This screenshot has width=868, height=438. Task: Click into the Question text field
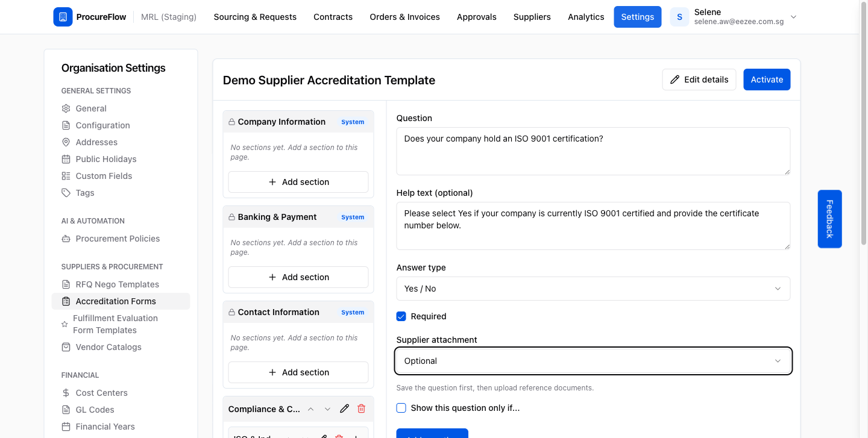click(593, 151)
